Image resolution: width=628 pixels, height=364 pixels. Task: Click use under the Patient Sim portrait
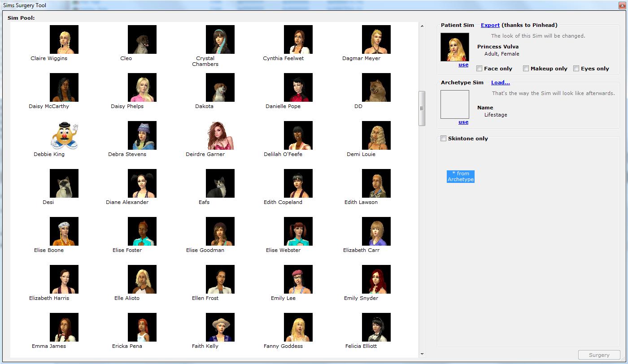[463, 65]
